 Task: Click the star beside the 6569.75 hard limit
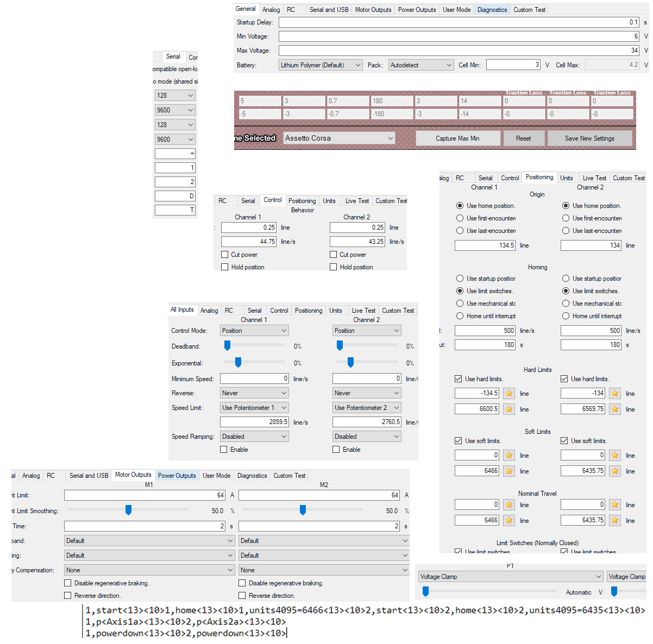615,409
